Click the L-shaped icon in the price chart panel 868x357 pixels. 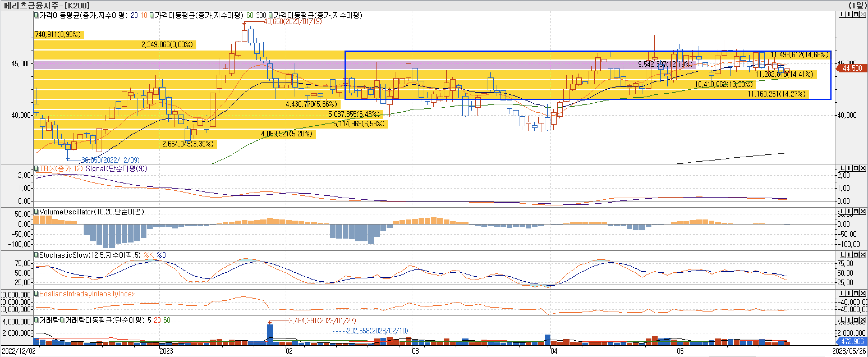[x=843, y=15]
